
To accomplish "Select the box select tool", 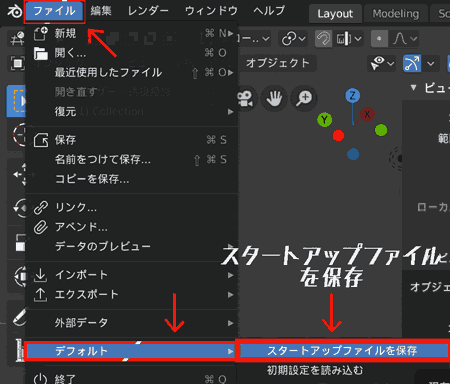I will click(16, 101).
